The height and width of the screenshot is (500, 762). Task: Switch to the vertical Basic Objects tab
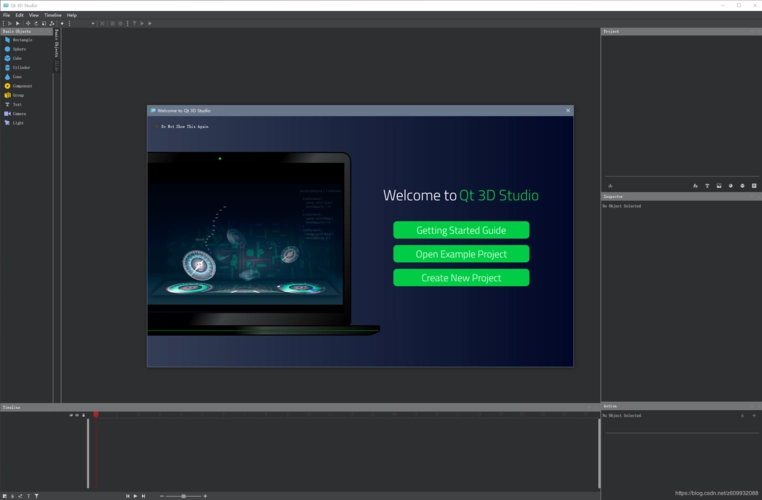[x=56, y=44]
